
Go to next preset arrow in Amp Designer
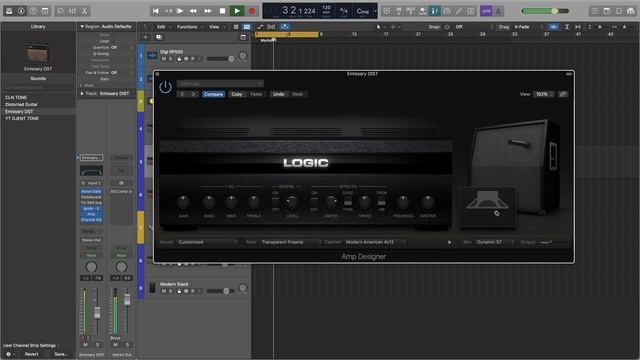tap(193, 94)
